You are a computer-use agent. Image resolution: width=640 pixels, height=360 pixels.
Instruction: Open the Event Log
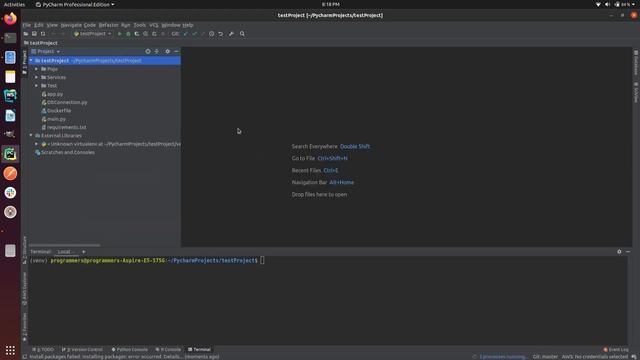pyautogui.click(x=616, y=349)
